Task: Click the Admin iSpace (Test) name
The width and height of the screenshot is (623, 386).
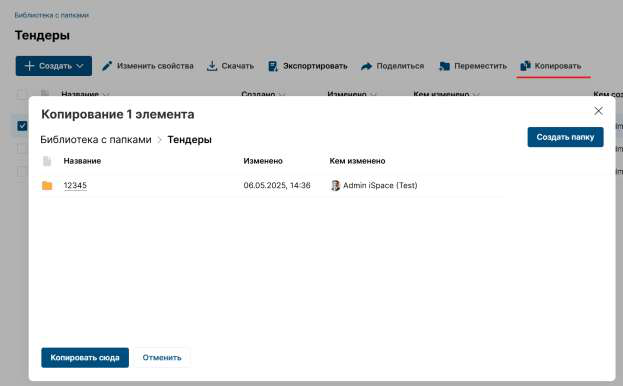Action: pos(380,185)
